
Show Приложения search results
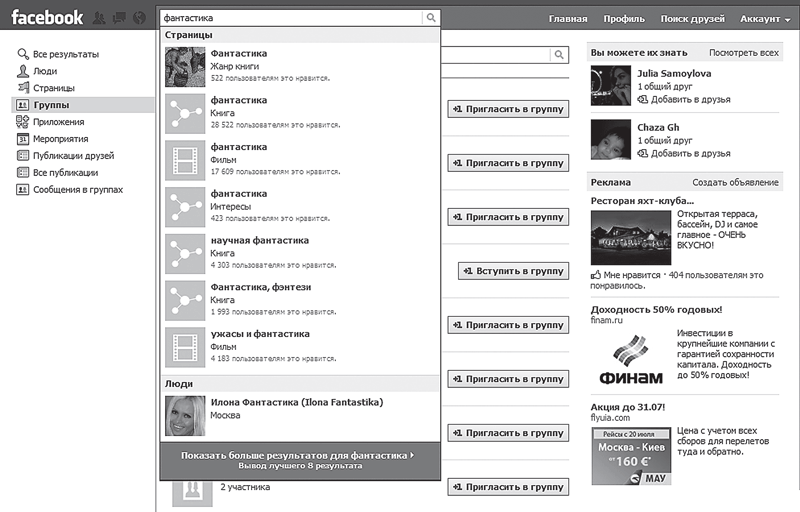tap(58, 122)
